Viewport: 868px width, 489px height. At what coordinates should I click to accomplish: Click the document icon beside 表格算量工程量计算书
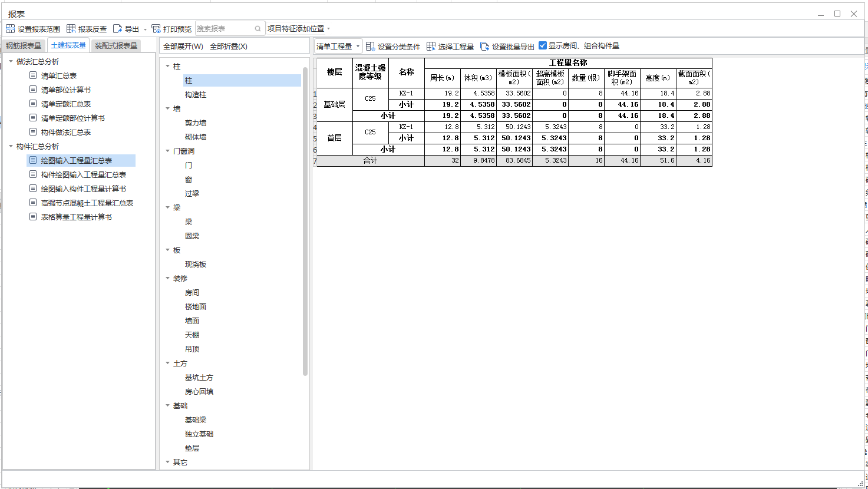pos(33,217)
